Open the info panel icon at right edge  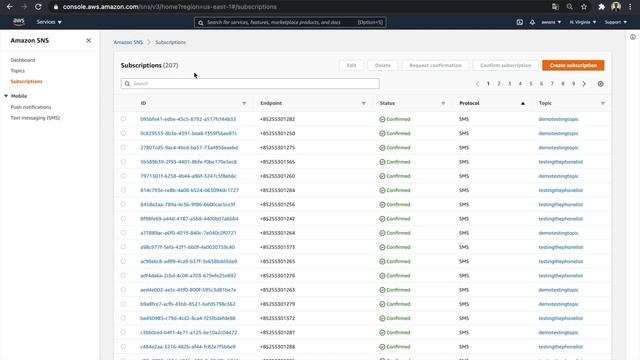point(633,37)
